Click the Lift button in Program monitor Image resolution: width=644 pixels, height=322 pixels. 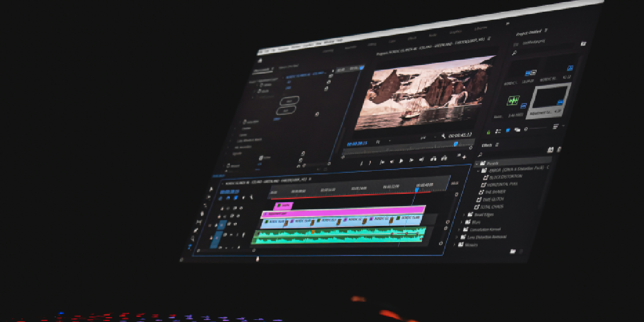point(434,159)
